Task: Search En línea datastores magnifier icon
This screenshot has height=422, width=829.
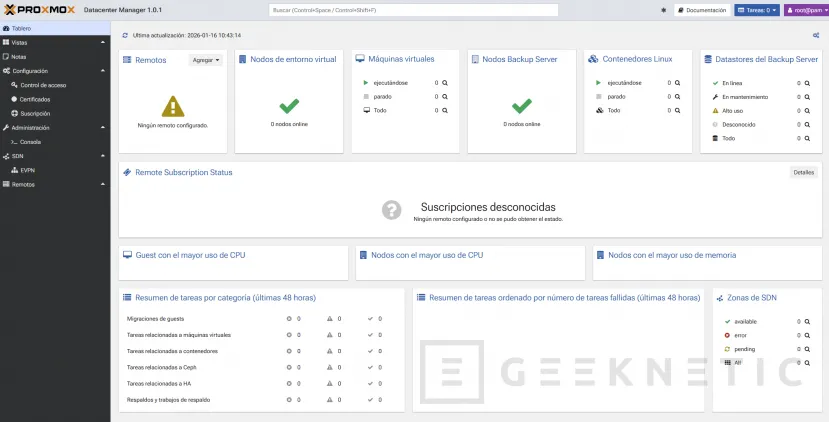Action: click(x=807, y=84)
